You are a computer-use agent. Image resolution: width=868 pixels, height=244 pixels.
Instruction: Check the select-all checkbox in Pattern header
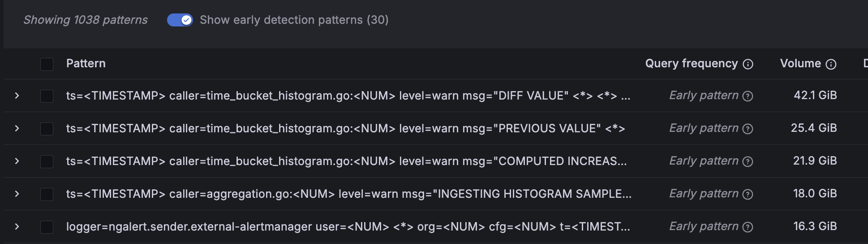(47, 64)
